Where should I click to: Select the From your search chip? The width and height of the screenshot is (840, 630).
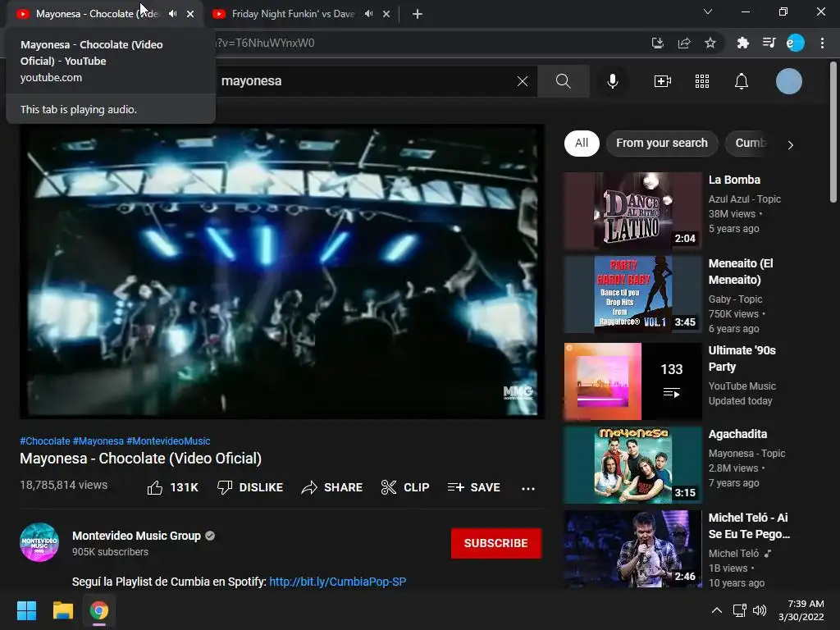pyautogui.click(x=662, y=144)
